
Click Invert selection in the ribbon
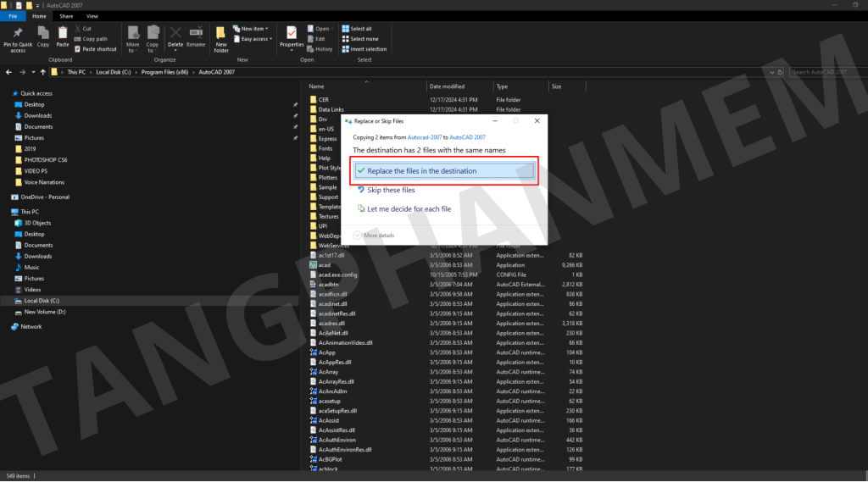[x=364, y=49]
